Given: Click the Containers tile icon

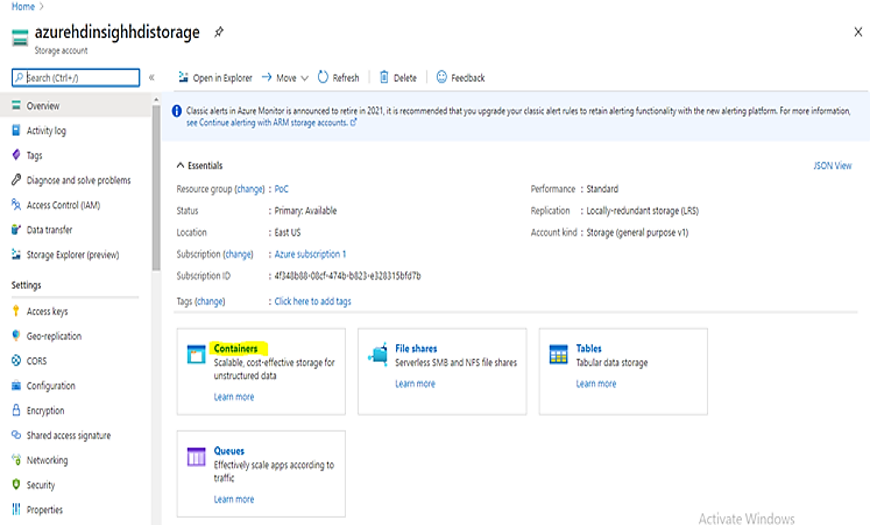Looking at the screenshot, I should click(x=196, y=354).
